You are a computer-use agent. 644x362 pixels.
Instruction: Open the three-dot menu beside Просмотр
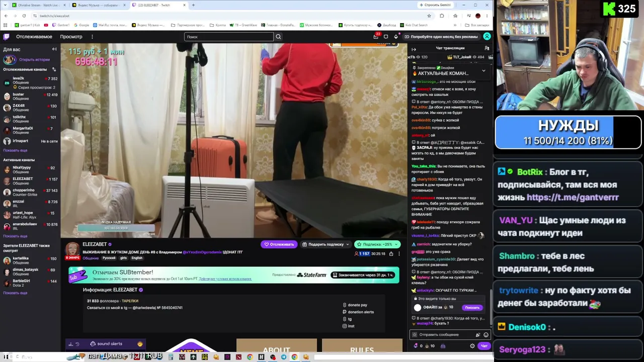(92, 37)
